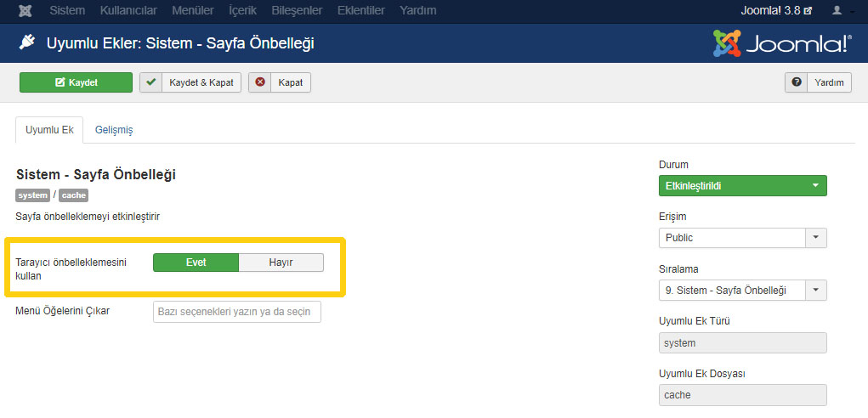Click Kaydet & Kapat button

click(190, 82)
